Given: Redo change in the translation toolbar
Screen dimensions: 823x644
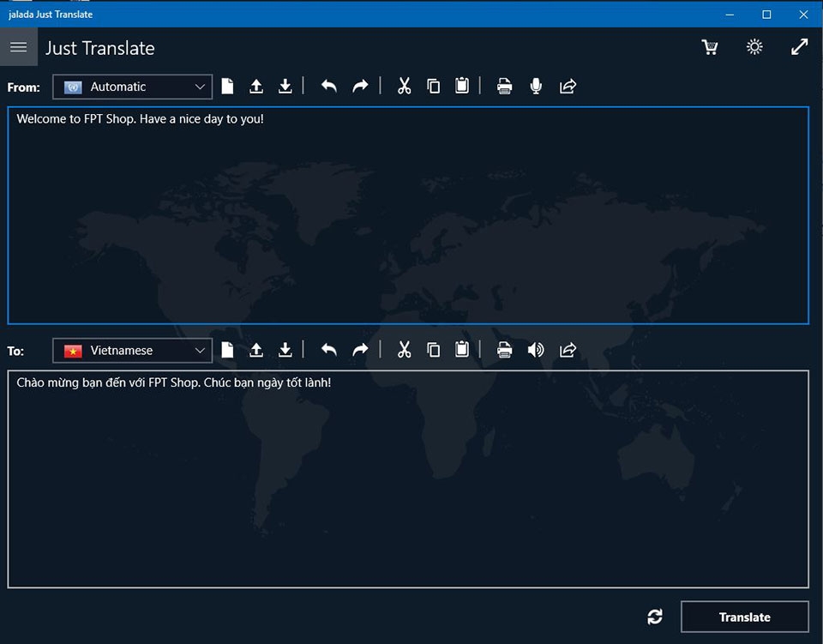Looking at the screenshot, I should click(360, 350).
